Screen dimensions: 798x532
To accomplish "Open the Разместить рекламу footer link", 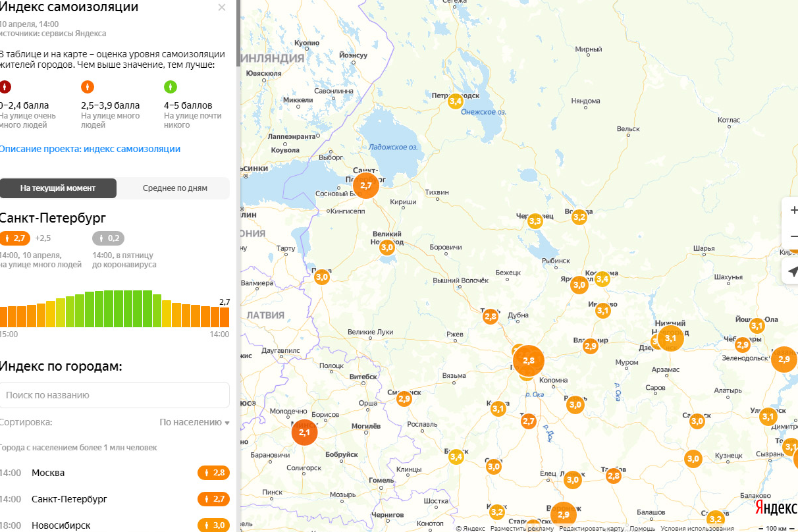I will 522,528.
